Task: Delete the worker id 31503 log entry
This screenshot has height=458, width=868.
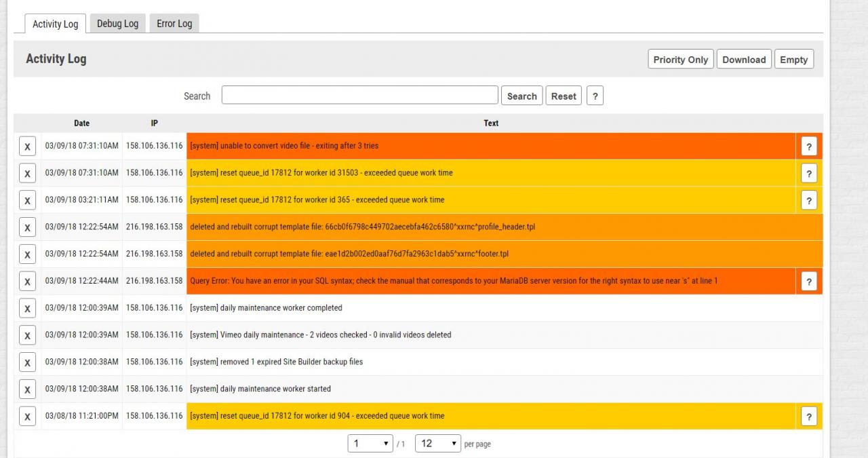Action: (27, 174)
